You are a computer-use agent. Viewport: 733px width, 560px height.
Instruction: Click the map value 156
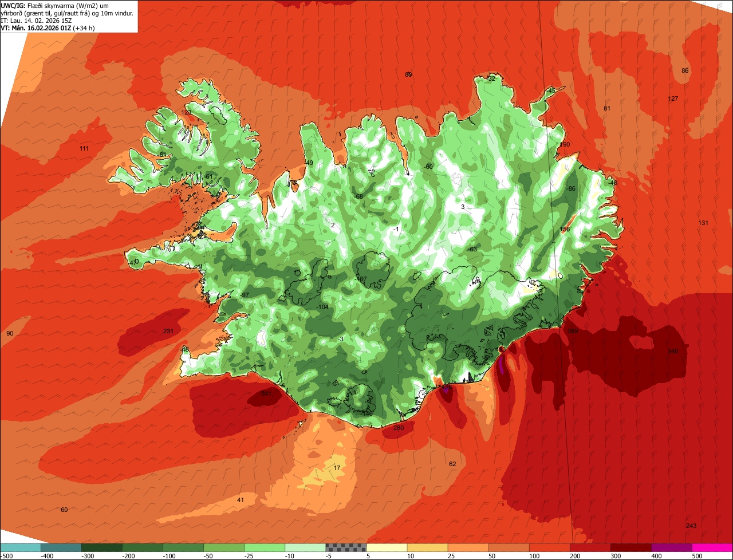pyautogui.click(x=565, y=229)
